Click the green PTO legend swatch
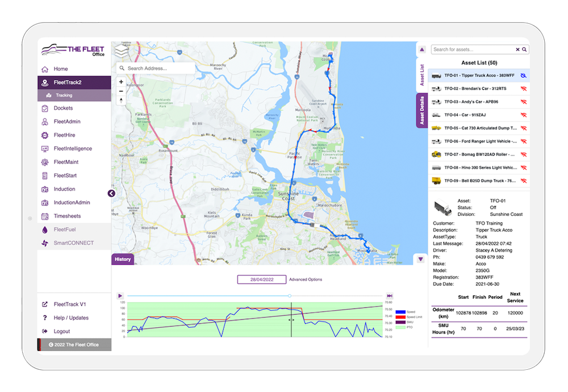This screenshot has width=568, height=392. [400, 327]
